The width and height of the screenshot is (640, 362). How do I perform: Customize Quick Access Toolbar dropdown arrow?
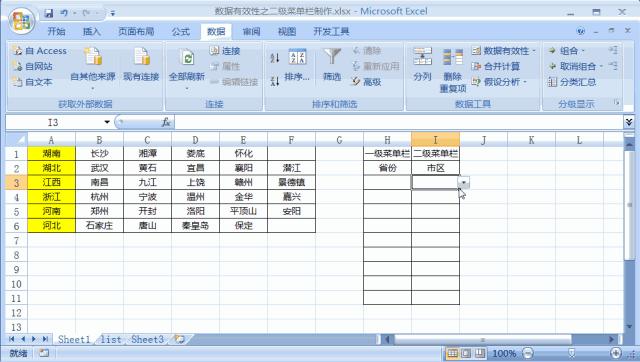tap(112, 13)
